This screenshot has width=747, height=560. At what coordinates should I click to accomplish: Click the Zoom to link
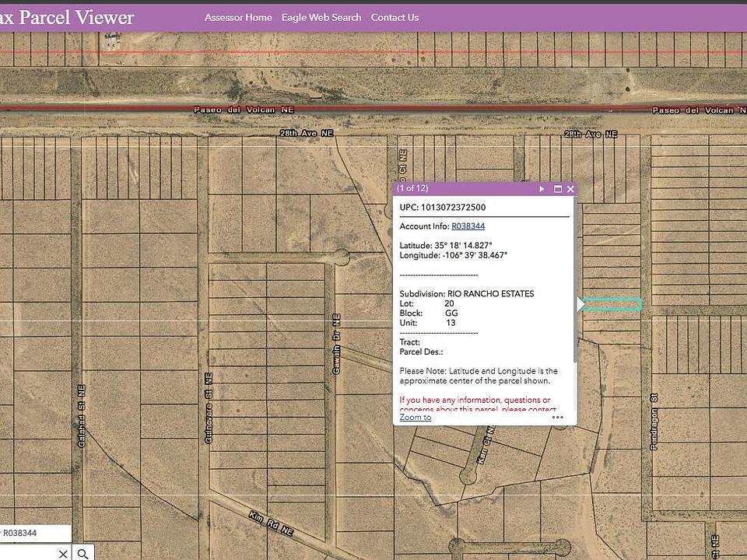(416, 417)
